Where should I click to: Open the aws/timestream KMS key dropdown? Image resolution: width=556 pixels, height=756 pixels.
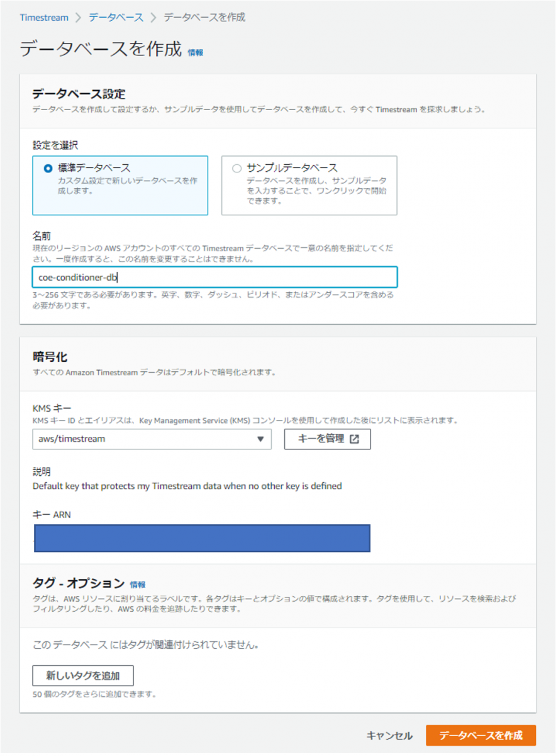[151, 439]
